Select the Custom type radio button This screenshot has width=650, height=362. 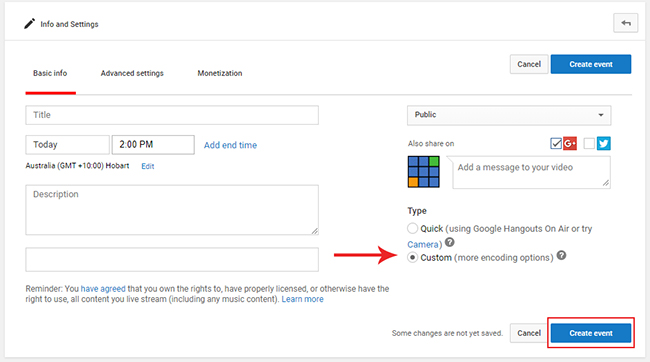[412, 258]
